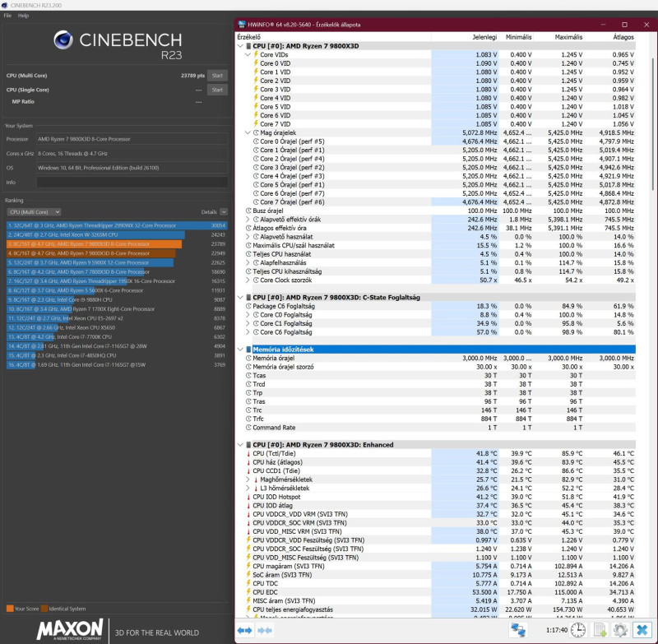Click the Érzékelő column header
This screenshot has height=644, width=658.
[x=249, y=37]
